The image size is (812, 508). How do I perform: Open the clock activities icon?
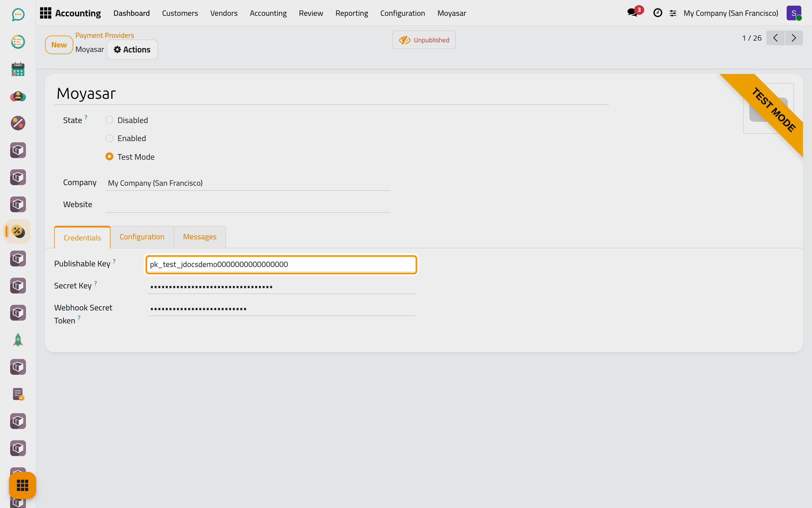coord(658,13)
